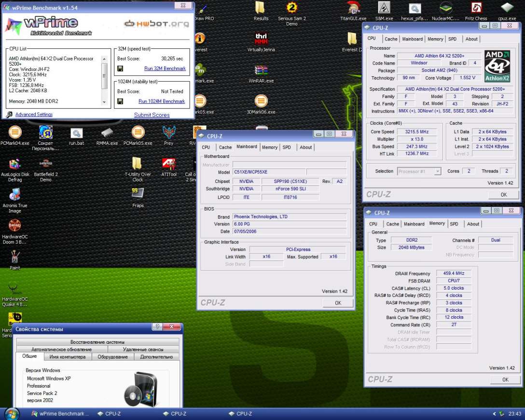The width and height of the screenshot is (525, 420).
Task: Click the Core Speed value 3215.5 MHz
Action: pos(417,132)
